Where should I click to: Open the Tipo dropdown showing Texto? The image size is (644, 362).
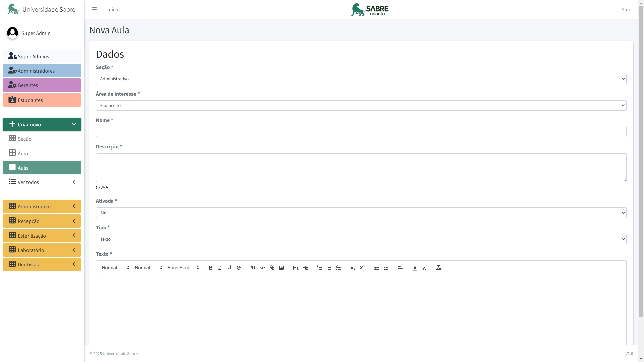point(361,239)
